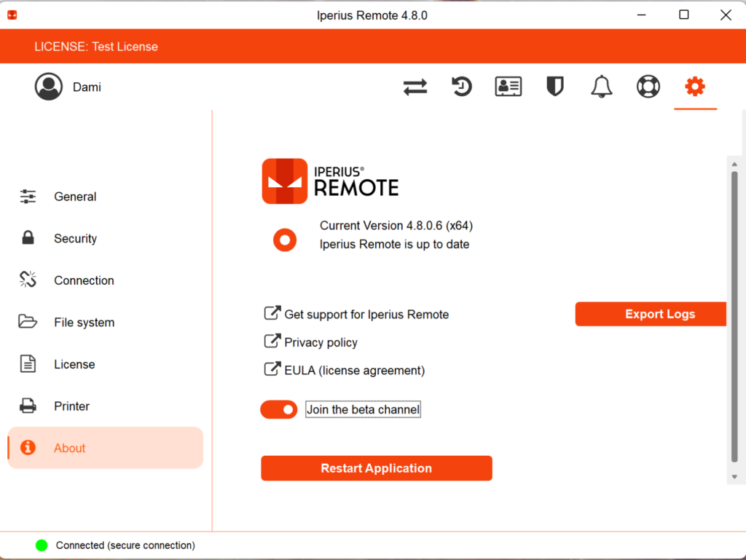Open the EULA (license agreement) link
Viewport: 746px width, 560px height.
click(355, 371)
